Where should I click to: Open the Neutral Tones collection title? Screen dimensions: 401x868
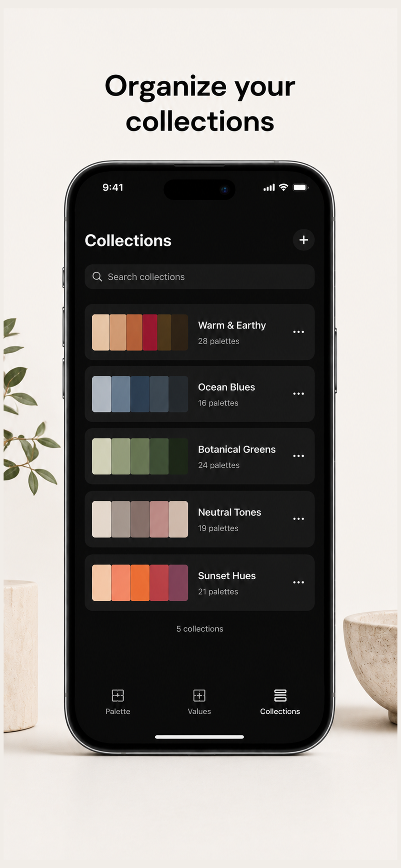[x=230, y=512]
